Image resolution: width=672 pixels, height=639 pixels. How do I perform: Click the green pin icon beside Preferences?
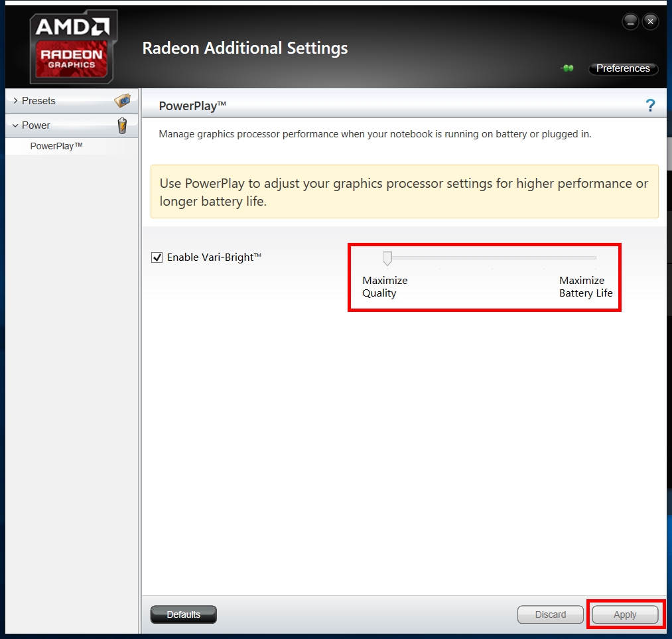click(567, 68)
